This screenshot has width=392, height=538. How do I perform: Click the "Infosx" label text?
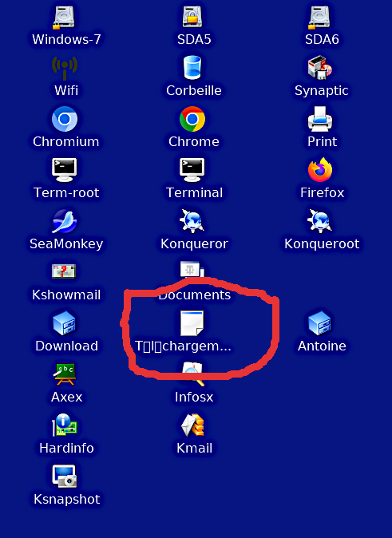click(x=194, y=397)
